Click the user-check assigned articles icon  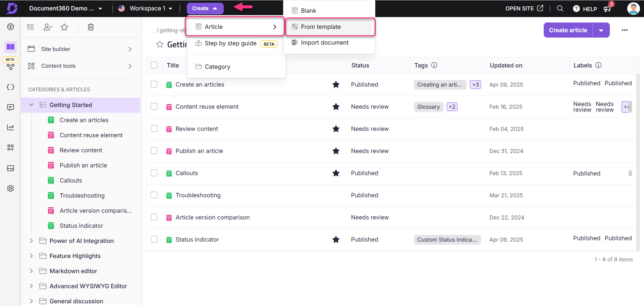pyautogui.click(x=48, y=27)
